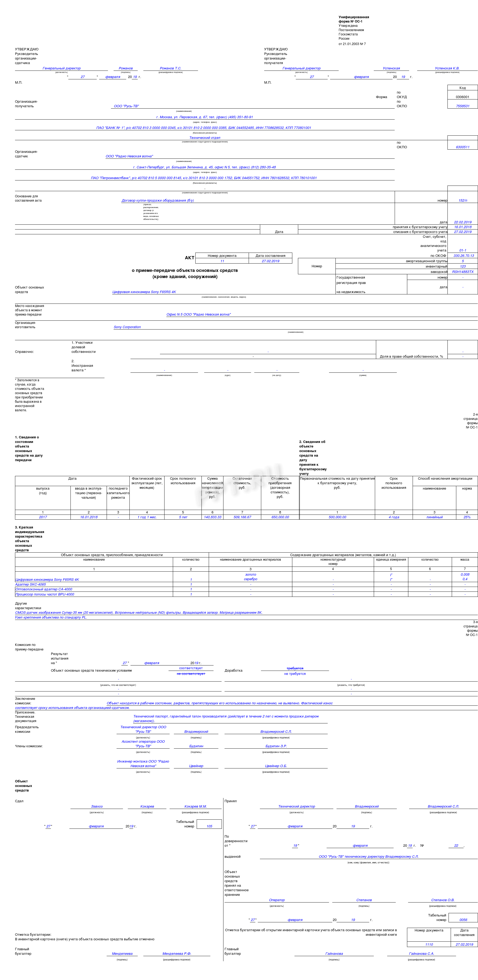This screenshot has width=478, height=980.
Task: Select the Saint Petersburg address on Большая Зеленина
Action: coord(204,167)
